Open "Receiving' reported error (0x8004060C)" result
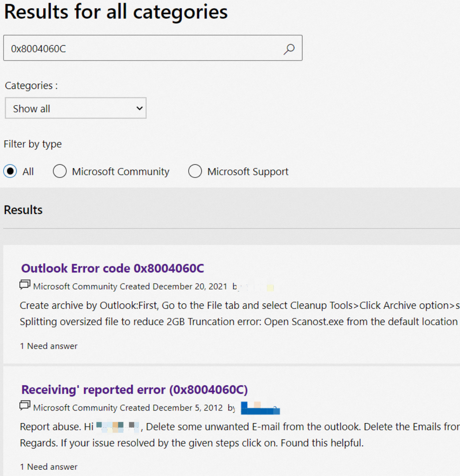Image resolution: width=460 pixels, height=476 pixels. pos(135,389)
